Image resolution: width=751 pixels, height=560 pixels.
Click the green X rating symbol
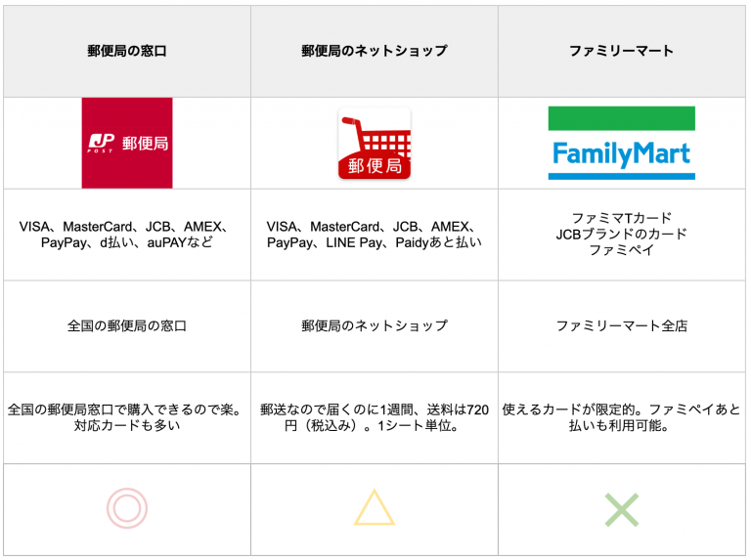point(621,509)
